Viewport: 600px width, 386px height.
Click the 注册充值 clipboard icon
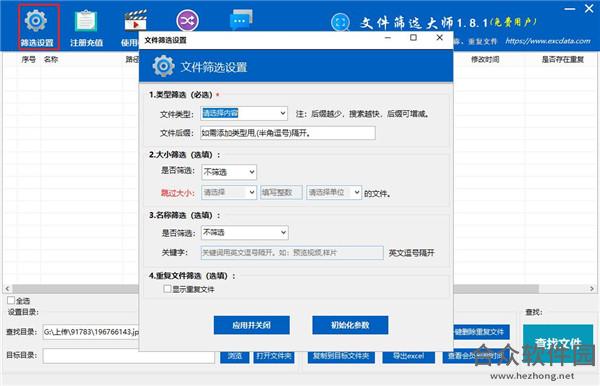pyautogui.click(x=85, y=20)
